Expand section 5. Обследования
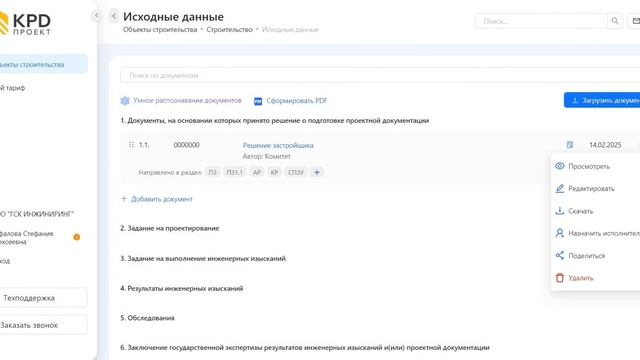This screenshot has height=360, width=640. [x=147, y=318]
